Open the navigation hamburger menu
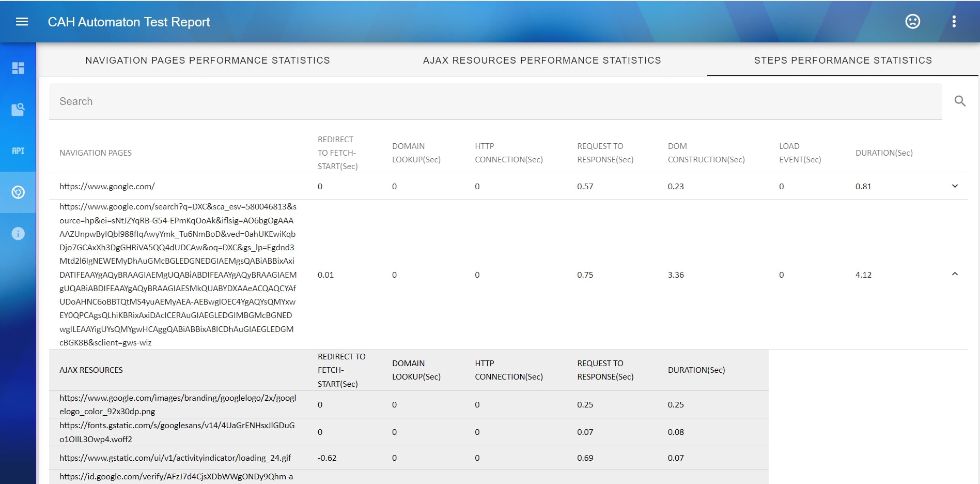 coord(21,21)
